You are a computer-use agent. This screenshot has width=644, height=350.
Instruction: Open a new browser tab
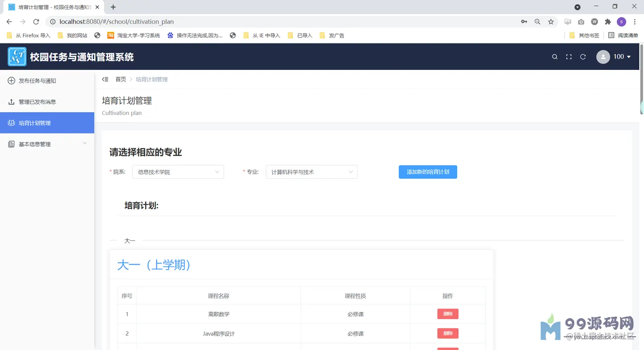pos(113,7)
